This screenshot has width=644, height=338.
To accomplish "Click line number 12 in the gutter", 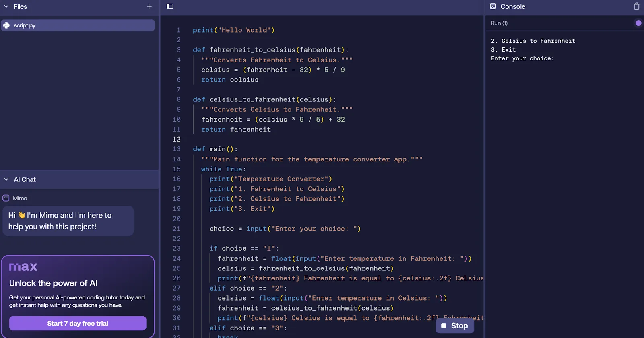I will 176,139.
